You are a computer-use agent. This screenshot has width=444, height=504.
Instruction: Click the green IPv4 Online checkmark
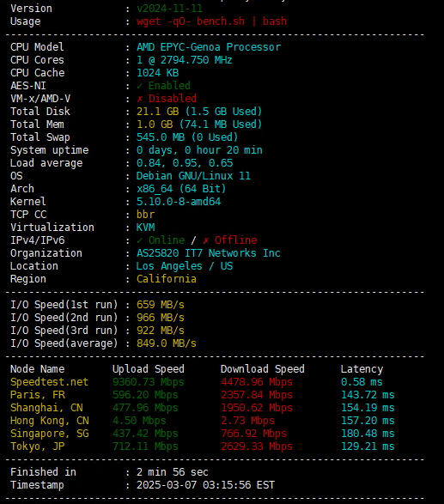coord(139,240)
